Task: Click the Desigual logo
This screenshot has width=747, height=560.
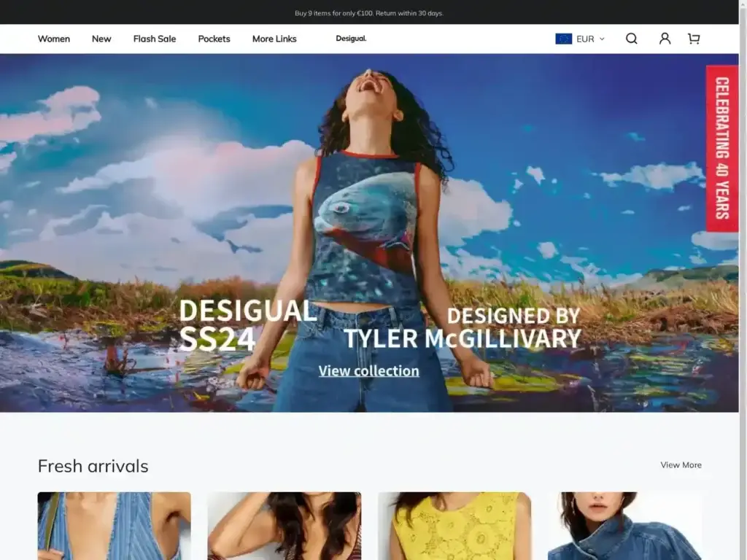Action: (351, 39)
